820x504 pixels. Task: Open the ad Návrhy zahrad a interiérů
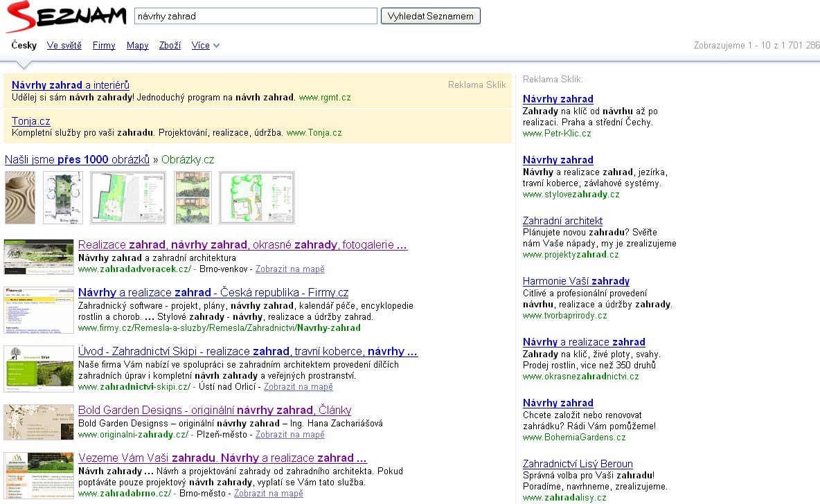[x=71, y=84]
